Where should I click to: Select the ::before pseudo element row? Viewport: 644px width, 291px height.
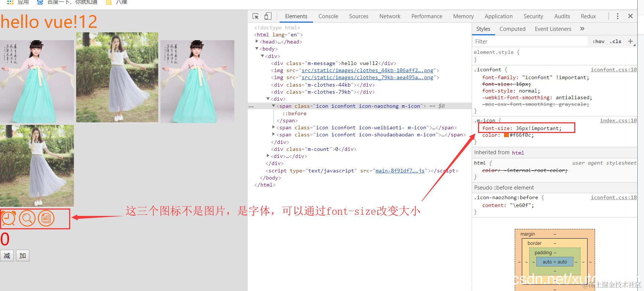295,113
